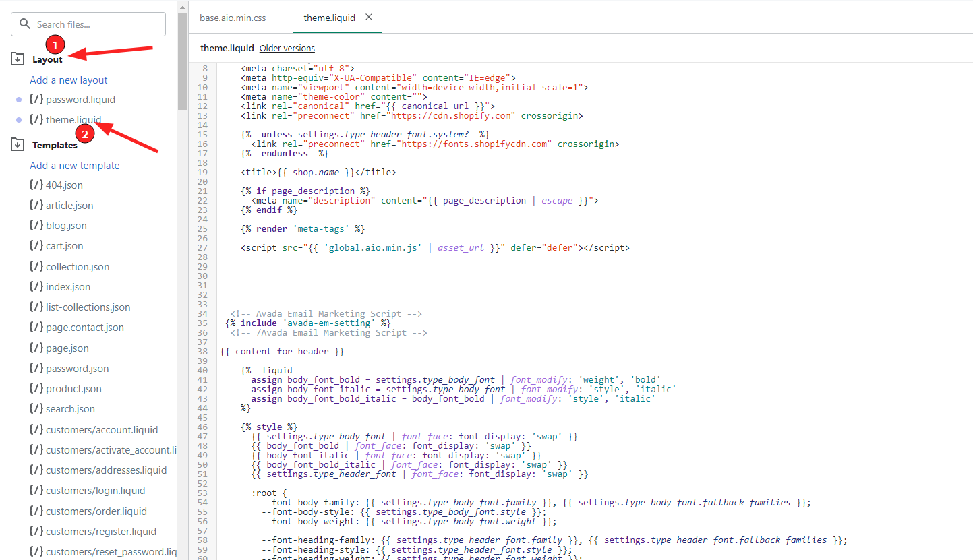Viewport: 973px width, 560px height.
Task: Open the cart.json template
Action: coord(65,245)
